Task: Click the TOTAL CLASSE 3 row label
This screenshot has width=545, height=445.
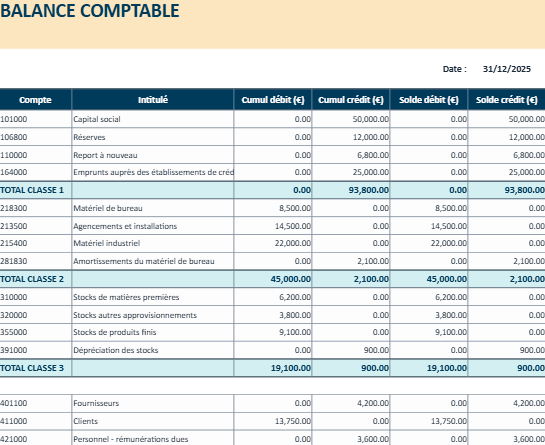Action: 32,368
